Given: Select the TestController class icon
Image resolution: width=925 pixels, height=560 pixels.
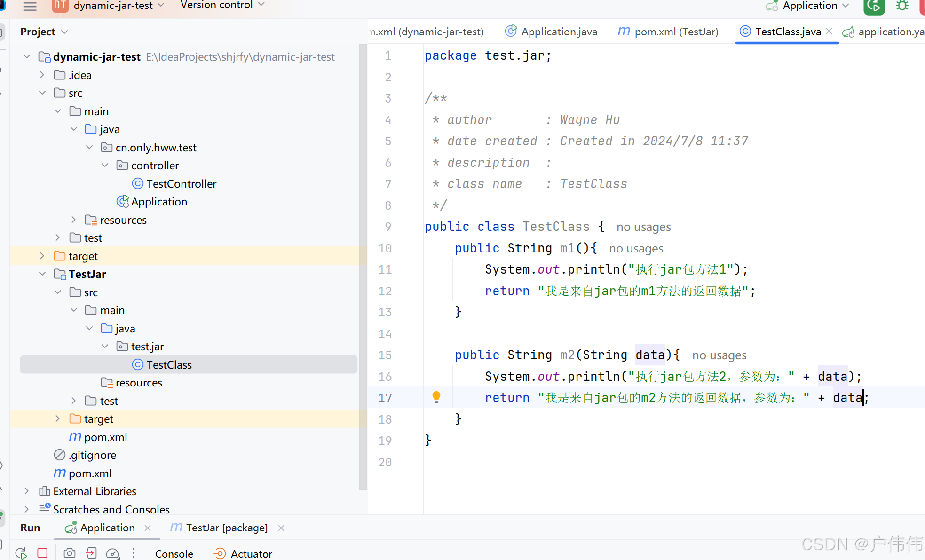Looking at the screenshot, I should click(137, 183).
